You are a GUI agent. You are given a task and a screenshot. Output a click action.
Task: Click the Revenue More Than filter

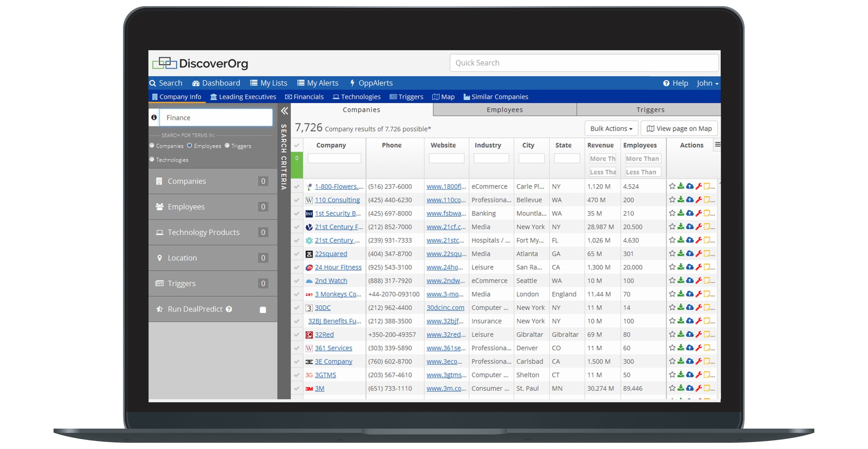602,158
